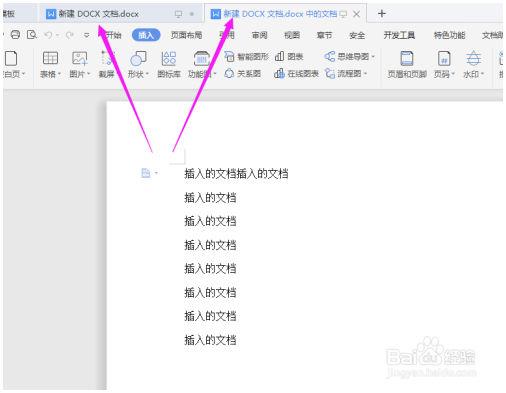Screen dimensions: 506x393
Task: Expand the 流程图 flowchart dropdown
Action: click(365, 73)
